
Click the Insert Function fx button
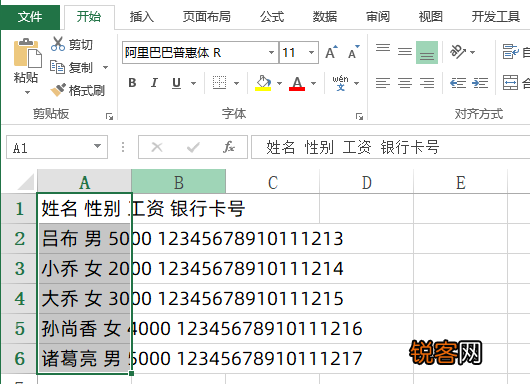coord(229,147)
